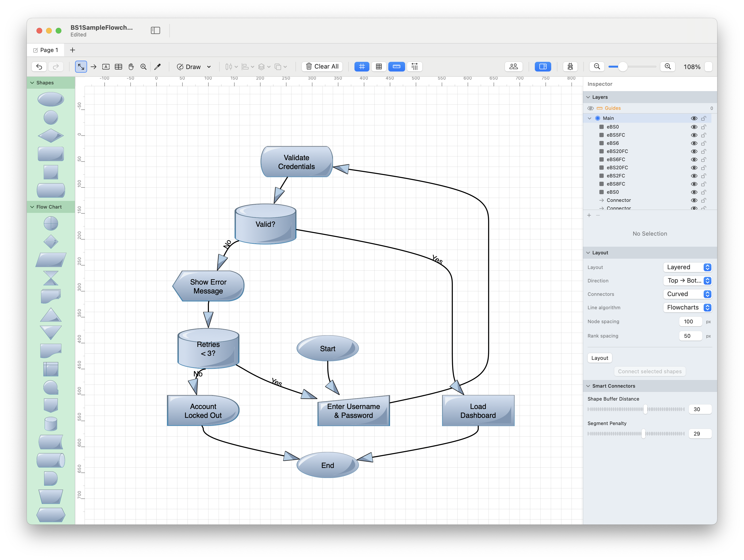
Task: Pick the eyedropper style tool
Action: (157, 67)
